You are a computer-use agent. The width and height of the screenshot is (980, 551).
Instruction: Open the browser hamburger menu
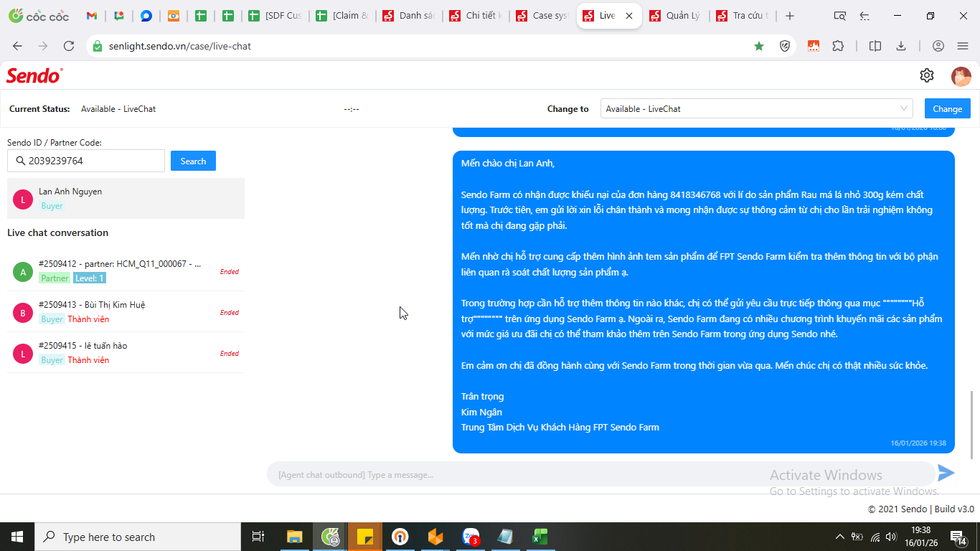(963, 46)
